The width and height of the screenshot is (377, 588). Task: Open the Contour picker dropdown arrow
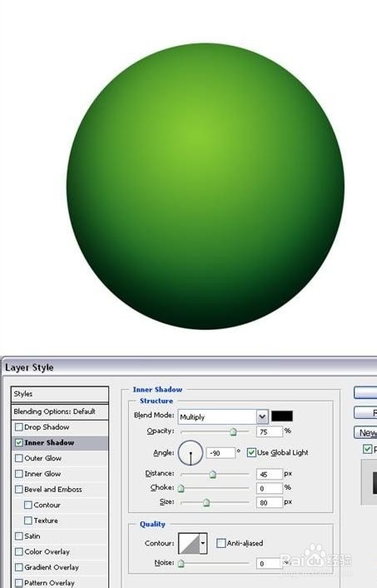[203, 543]
